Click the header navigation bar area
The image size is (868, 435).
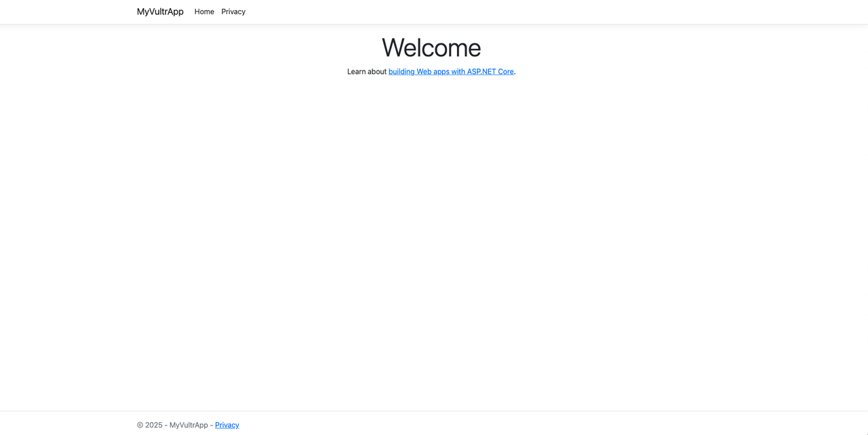(434, 12)
